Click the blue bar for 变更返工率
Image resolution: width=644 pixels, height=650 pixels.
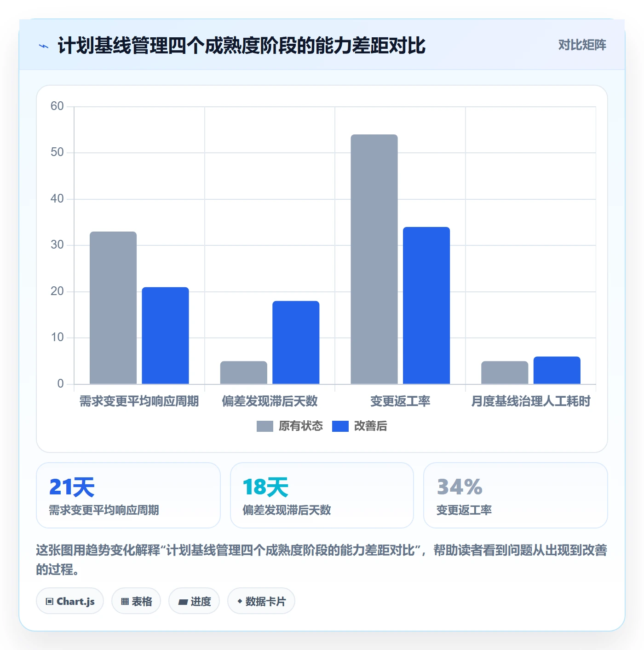point(426,305)
